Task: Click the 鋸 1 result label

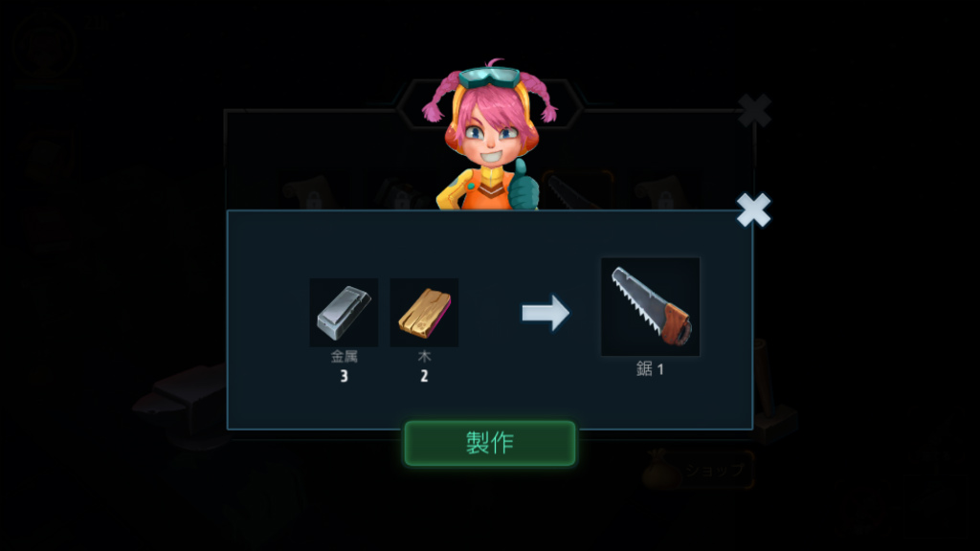Action: (650, 369)
